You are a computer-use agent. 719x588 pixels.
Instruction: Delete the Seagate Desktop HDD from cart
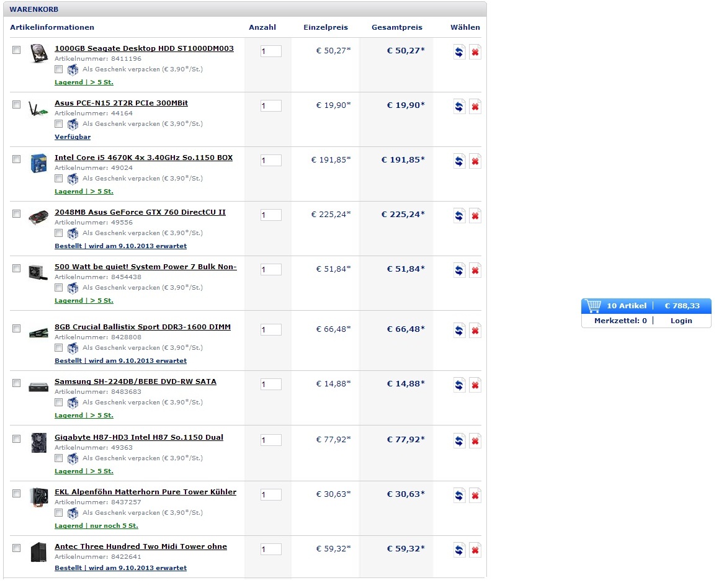point(475,51)
